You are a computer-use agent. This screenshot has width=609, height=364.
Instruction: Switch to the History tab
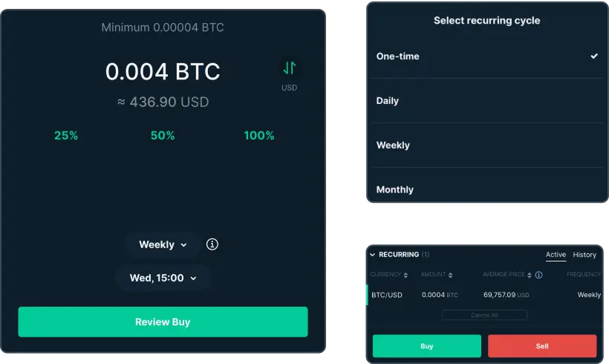click(x=584, y=255)
